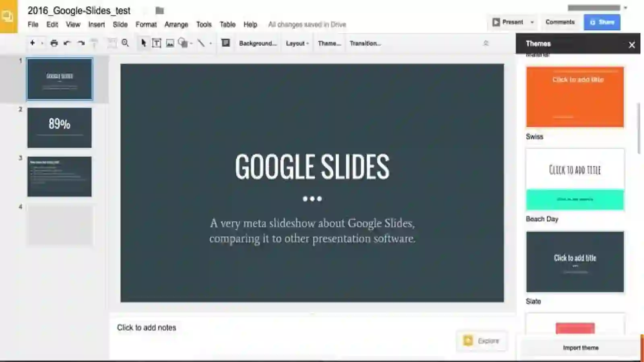The image size is (644, 362).
Task: Select slide 1 thumbnail in filmstrip
Action: (x=60, y=79)
